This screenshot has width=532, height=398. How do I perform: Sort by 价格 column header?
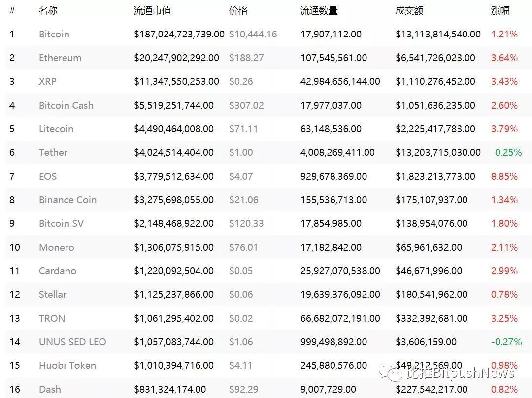click(x=238, y=10)
